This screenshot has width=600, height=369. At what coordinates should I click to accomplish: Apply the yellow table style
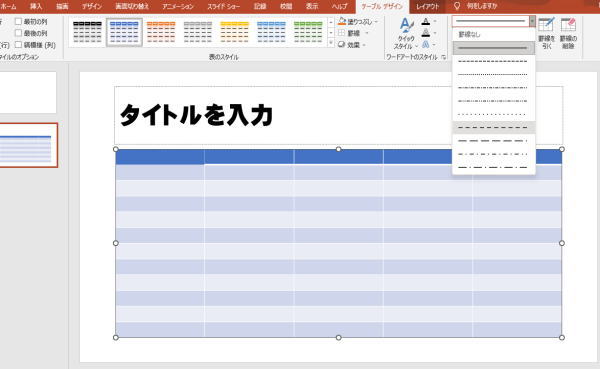(235, 32)
